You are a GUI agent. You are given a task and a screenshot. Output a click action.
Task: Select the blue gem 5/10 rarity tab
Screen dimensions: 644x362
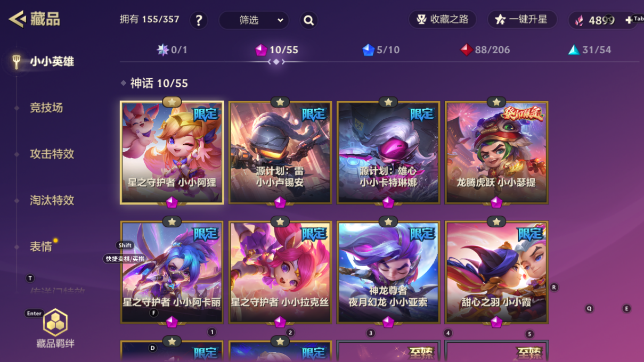[x=381, y=50]
